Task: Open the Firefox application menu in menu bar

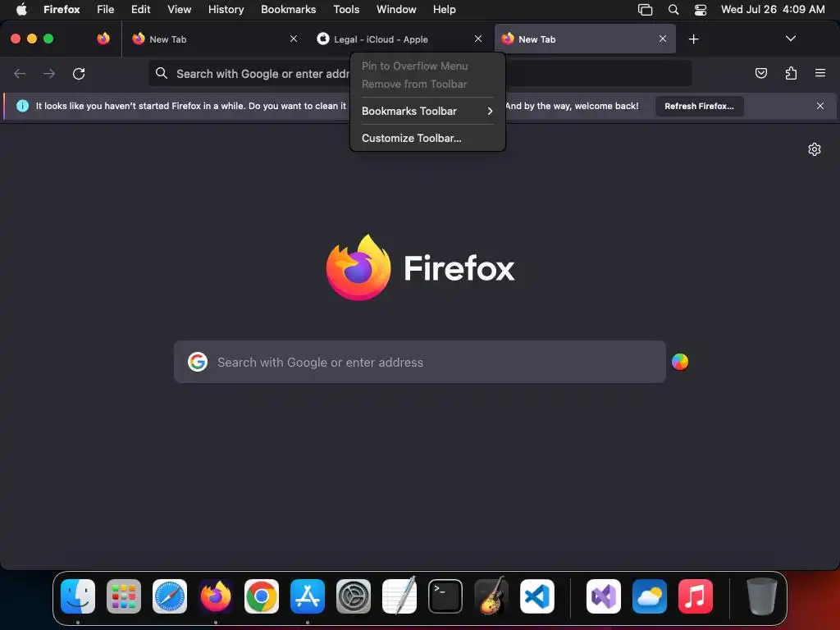Action: (x=62, y=10)
